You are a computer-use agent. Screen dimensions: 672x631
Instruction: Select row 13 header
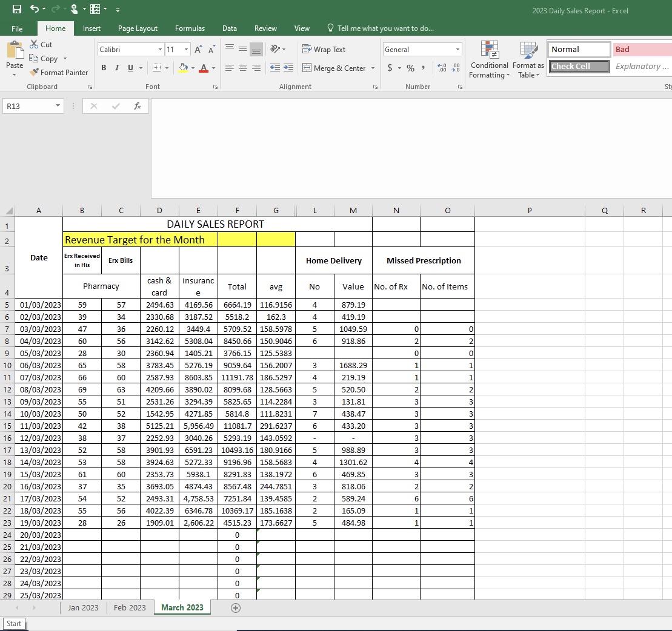coord(7,402)
